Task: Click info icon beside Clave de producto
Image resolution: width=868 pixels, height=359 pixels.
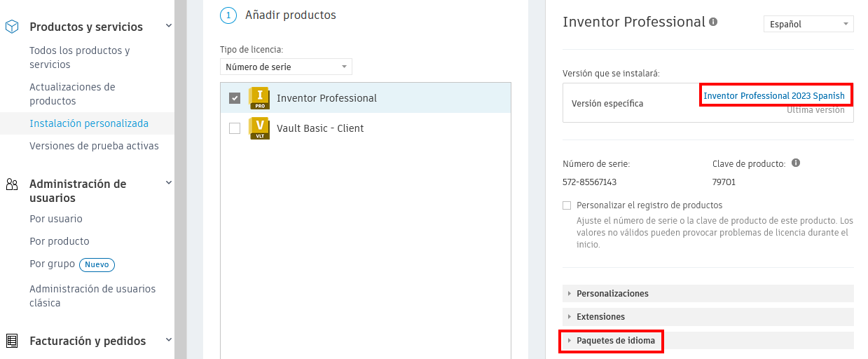Action: pyautogui.click(x=796, y=163)
